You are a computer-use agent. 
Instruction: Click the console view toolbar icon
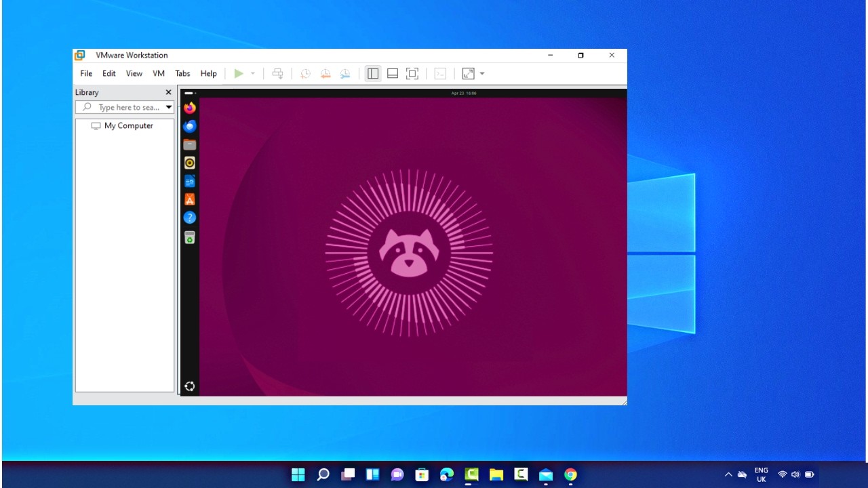(440, 73)
